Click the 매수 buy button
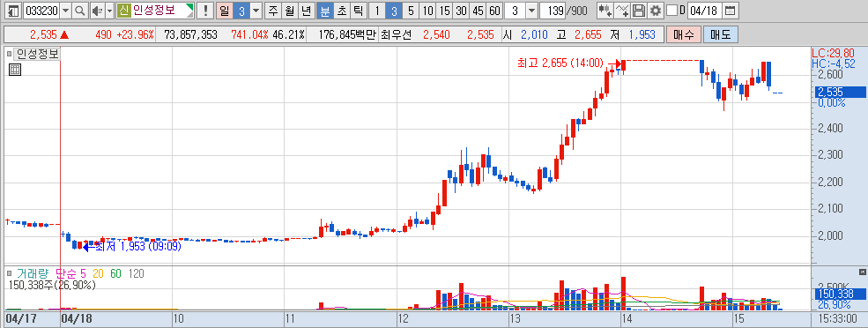This screenshot has width=868, height=328. pos(684,34)
